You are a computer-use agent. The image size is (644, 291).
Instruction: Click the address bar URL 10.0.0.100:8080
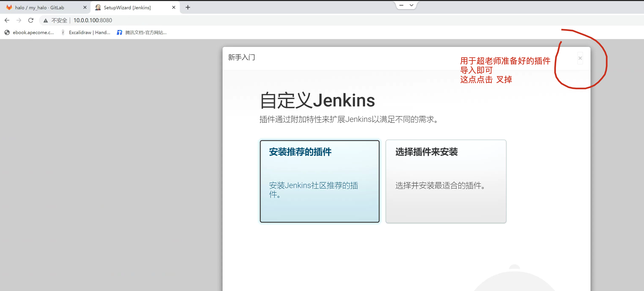93,20
